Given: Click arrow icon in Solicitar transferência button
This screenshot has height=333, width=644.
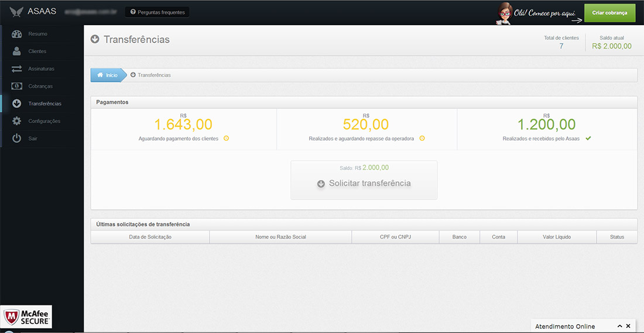Looking at the screenshot, I should [x=321, y=184].
